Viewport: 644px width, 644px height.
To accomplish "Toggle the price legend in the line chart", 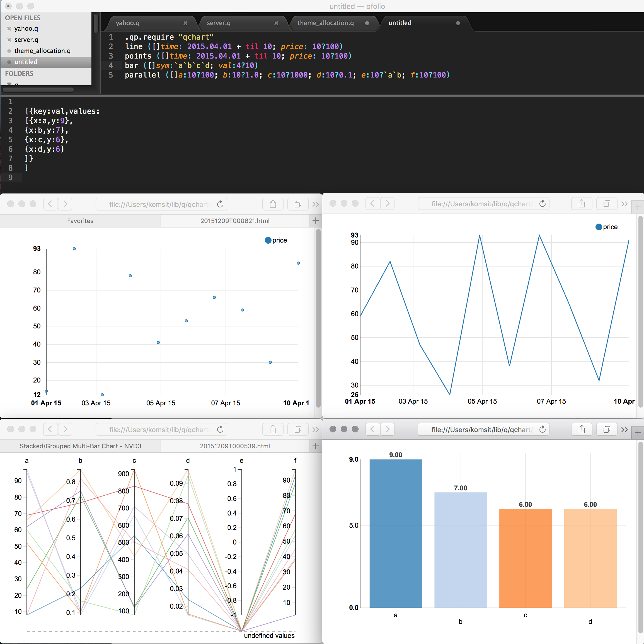I will coord(607,227).
